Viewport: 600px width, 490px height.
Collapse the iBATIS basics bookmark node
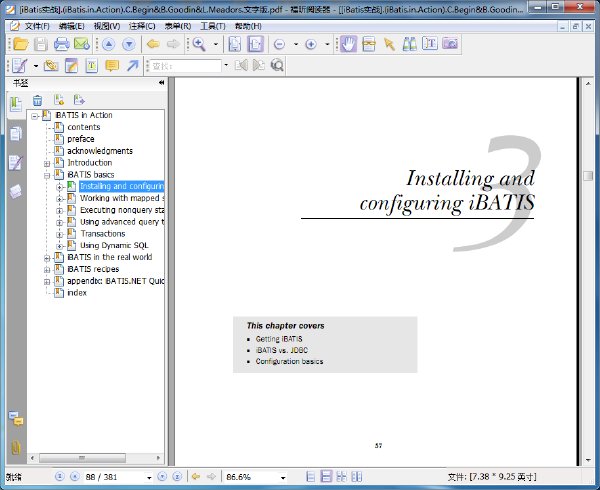pos(47,175)
